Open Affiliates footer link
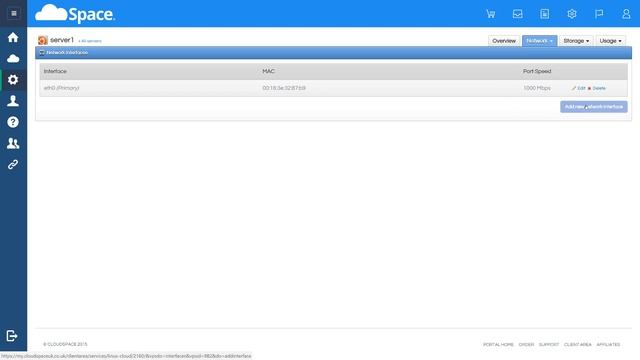The width and height of the screenshot is (640, 360). click(608, 344)
